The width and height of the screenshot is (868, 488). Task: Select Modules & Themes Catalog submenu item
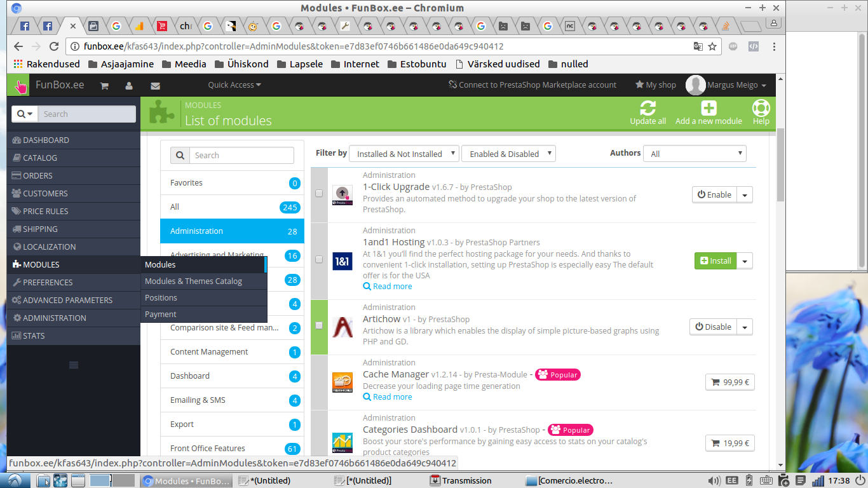[203, 281]
